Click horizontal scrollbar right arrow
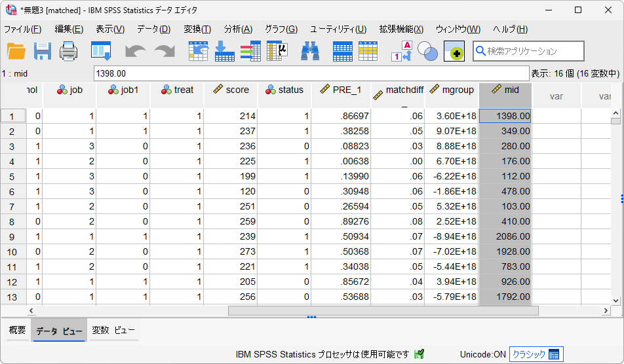This screenshot has width=624, height=364. tap(606, 311)
